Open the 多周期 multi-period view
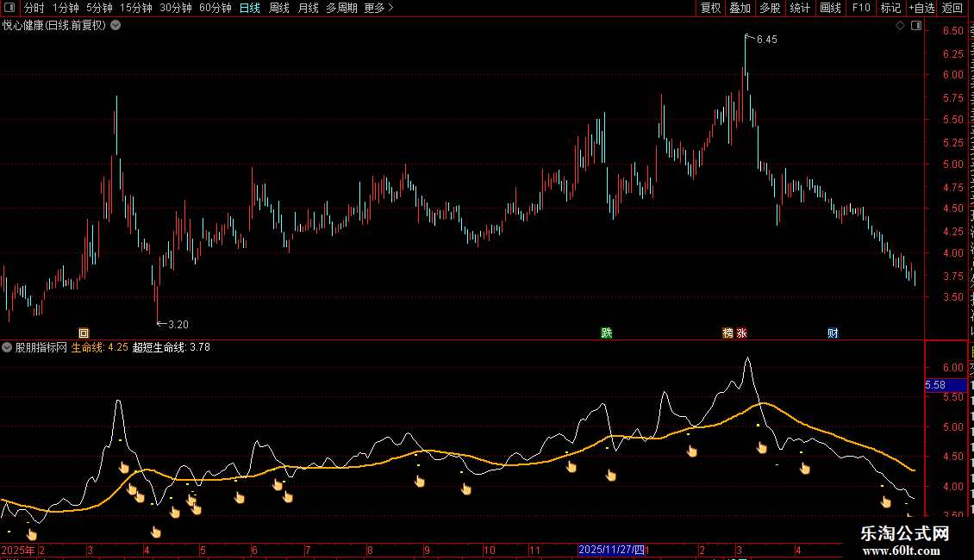Image resolution: width=974 pixels, height=560 pixels. point(341,8)
